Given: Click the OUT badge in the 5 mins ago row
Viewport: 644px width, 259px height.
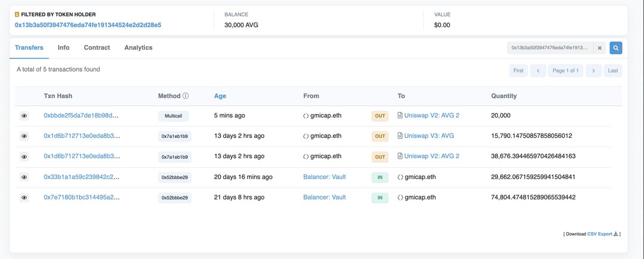Looking at the screenshot, I should tap(380, 115).
